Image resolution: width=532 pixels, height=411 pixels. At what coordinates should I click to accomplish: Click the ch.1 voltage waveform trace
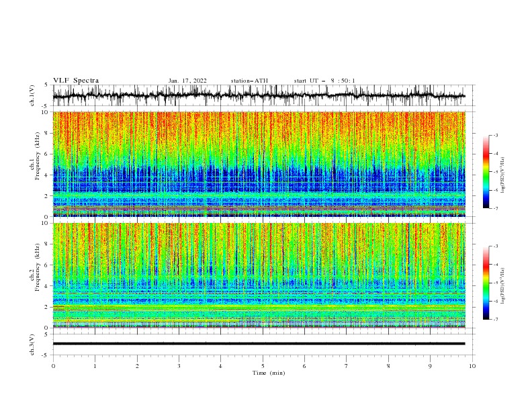tap(259, 95)
